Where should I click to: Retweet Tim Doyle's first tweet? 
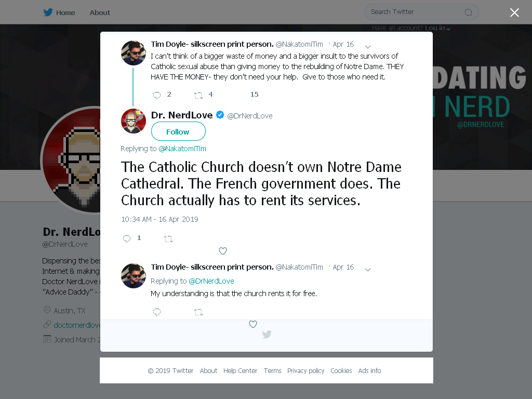point(198,96)
